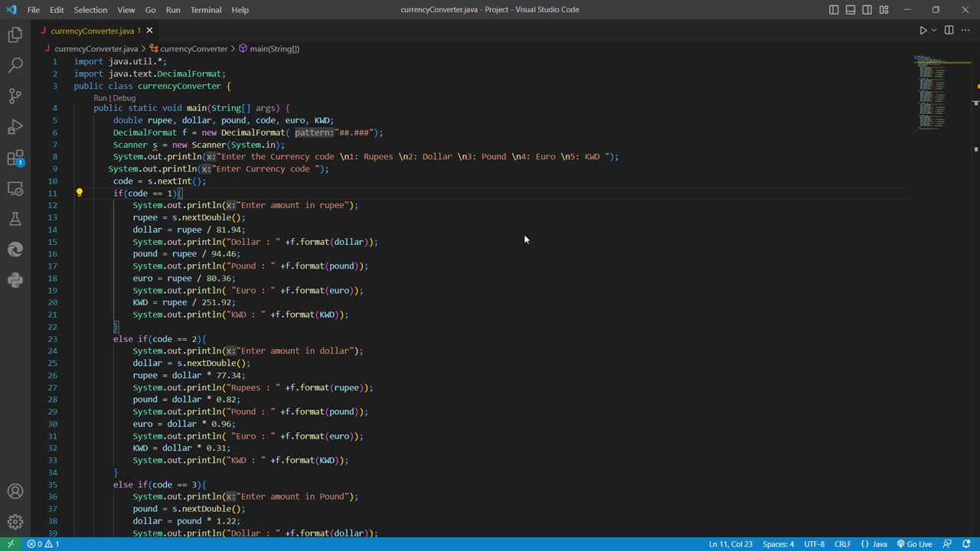The image size is (980, 551).
Task: Open the Selection menu
Action: 90,10
